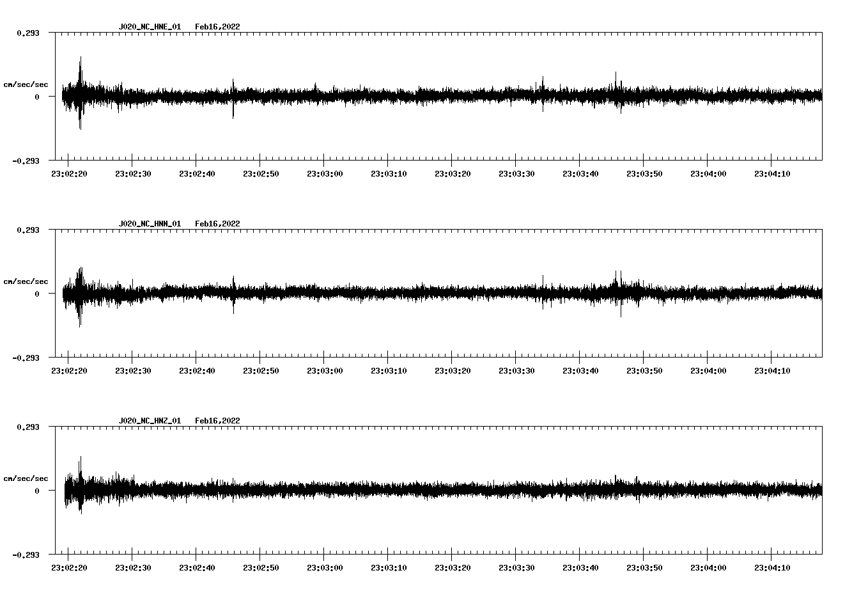Click the J020_NC_HNN_01 channel title
Screen dimensions: 868x591
[150, 224]
